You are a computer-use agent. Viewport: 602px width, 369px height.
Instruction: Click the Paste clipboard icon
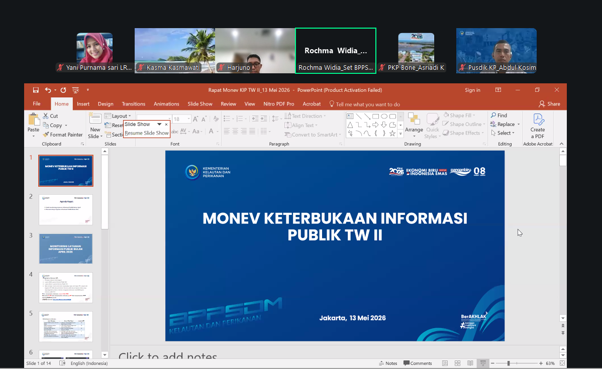(x=34, y=119)
